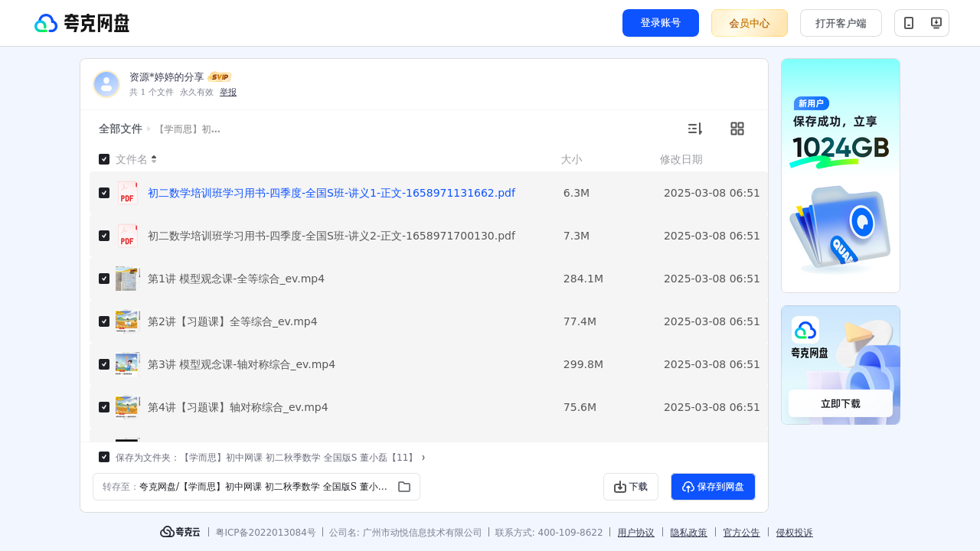
Task: Click thumbnail of 第4讲 video
Action: click(128, 407)
